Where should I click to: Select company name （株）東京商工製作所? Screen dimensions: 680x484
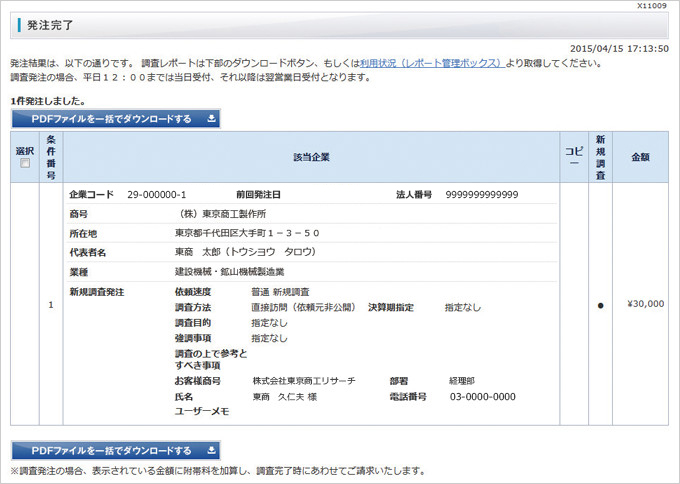[223, 214]
